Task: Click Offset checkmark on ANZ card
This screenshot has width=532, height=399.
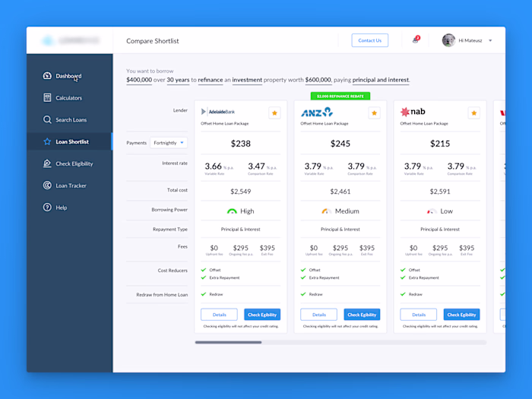Action: 303,270
